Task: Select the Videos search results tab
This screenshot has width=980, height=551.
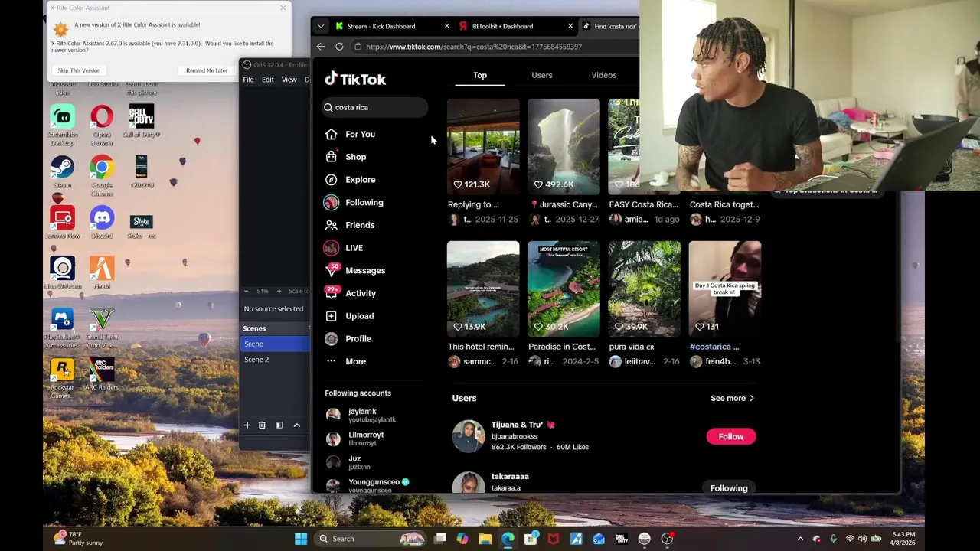Action: (604, 75)
